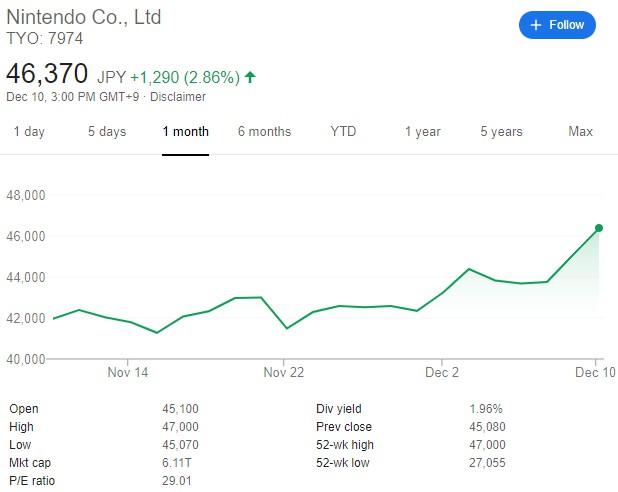Click the TYO: 7974 ticker label
This screenshot has height=492, width=618.
coord(45,39)
